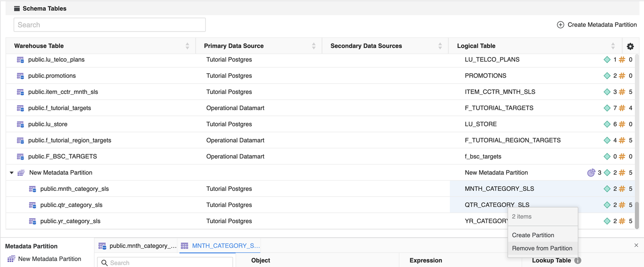The height and width of the screenshot is (267, 644).
Task: Sort by Primary Data Source column arrows
Action: (x=314, y=46)
